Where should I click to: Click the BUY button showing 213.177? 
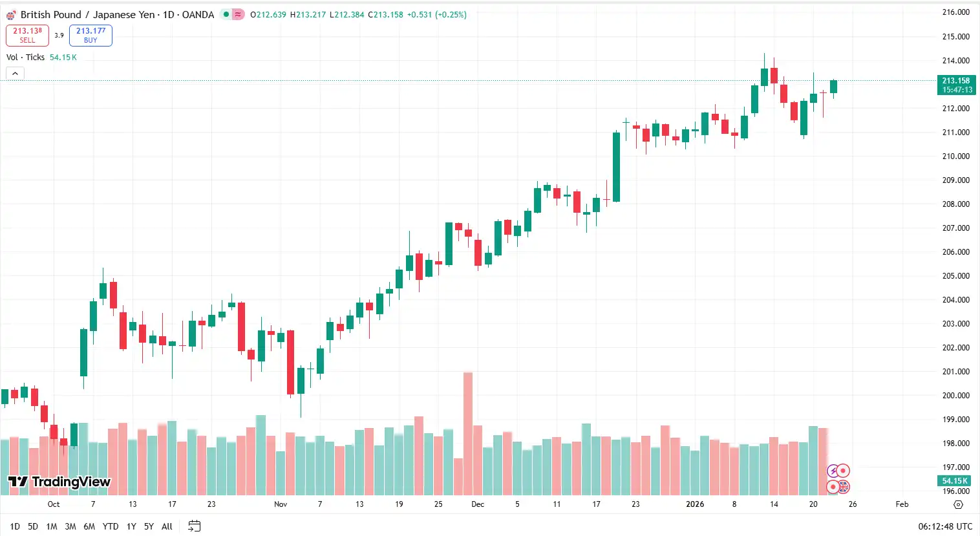pos(91,35)
